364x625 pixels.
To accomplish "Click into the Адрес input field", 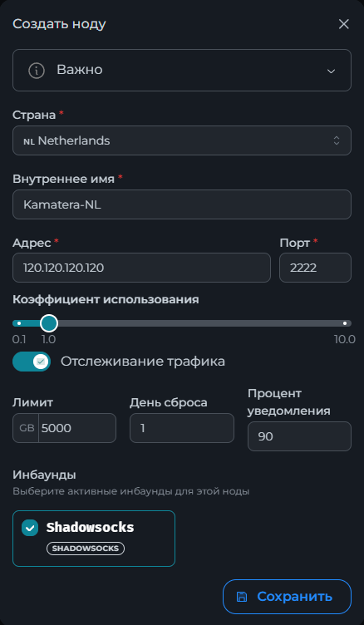I will pyautogui.click(x=141, y=268).
